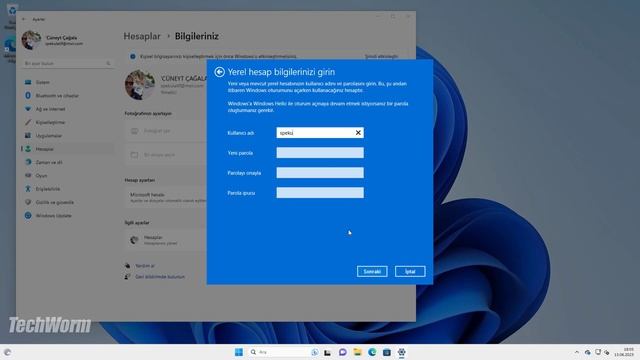Viewport: 640px width, 360px height.
Task: Click the Hesaplar breadcrumb in Settings
Action: click(x=142, y=36)
